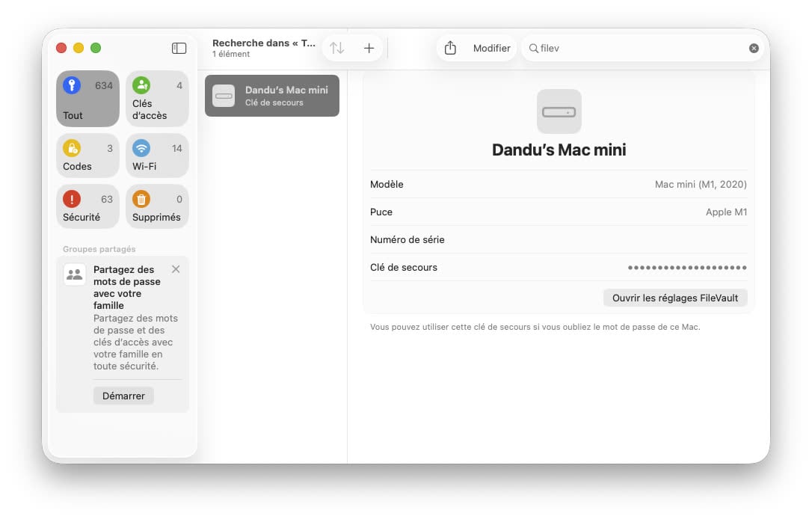Viewport: 812px width, 519px height.
Task: Click the blue Wi-Fi signal icon
Action: [x=141, y=148]
